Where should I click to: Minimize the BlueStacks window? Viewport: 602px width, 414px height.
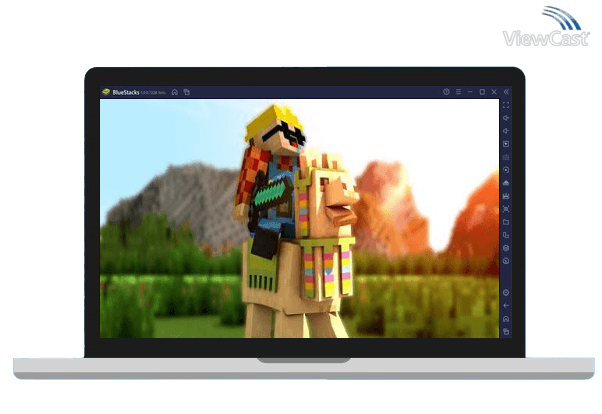pyautogui.click(x=470, y=92)
